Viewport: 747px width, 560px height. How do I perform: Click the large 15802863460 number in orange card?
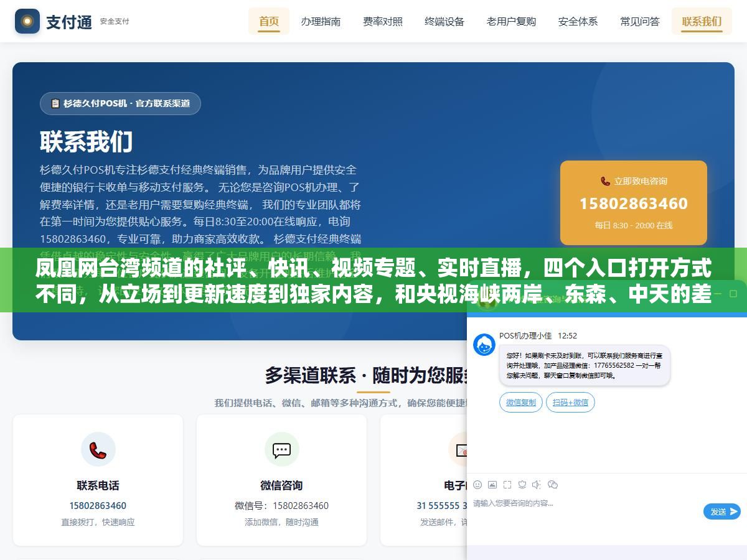pyautogui.click(x=633, y=203)
